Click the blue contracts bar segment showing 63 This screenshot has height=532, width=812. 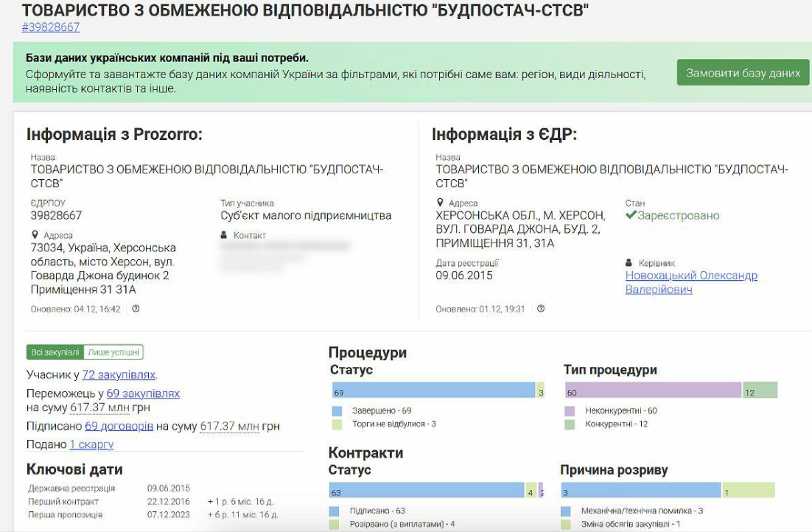(x=427, y=490)
